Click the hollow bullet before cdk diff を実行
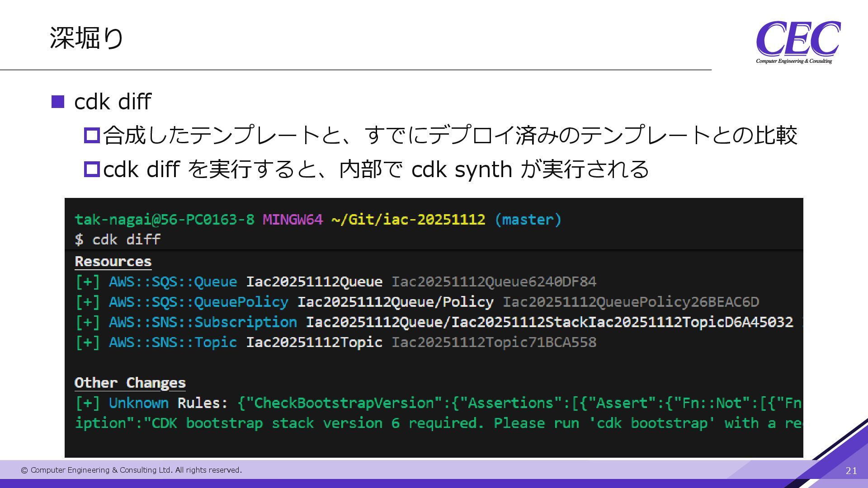The height and width of the screenshot is (488, 868). point(92,169)
